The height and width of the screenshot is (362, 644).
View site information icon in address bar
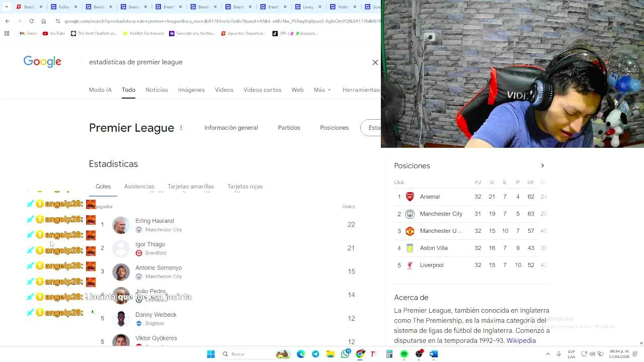coord(58,21)
